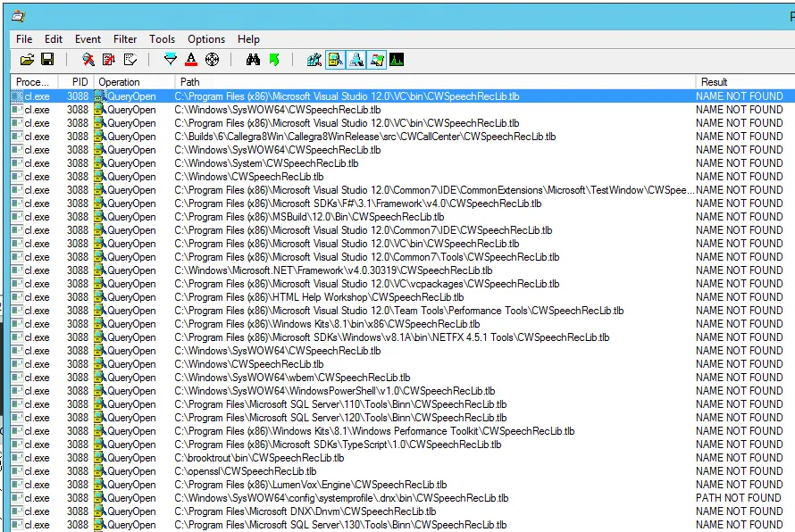Click the Path column header
The height and width of the screenshot is (532, 795).
click(435, 82)
